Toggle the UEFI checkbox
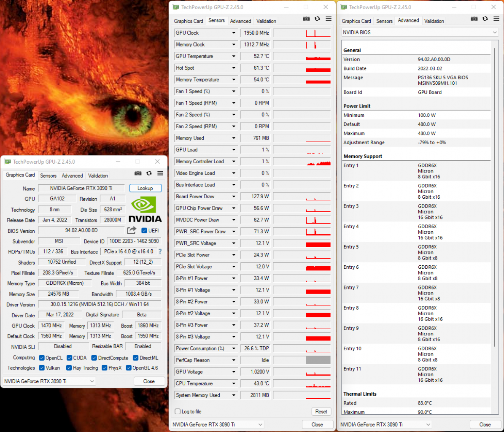The height and width of the screenshot is (432, 504). (x=144, y=230)
